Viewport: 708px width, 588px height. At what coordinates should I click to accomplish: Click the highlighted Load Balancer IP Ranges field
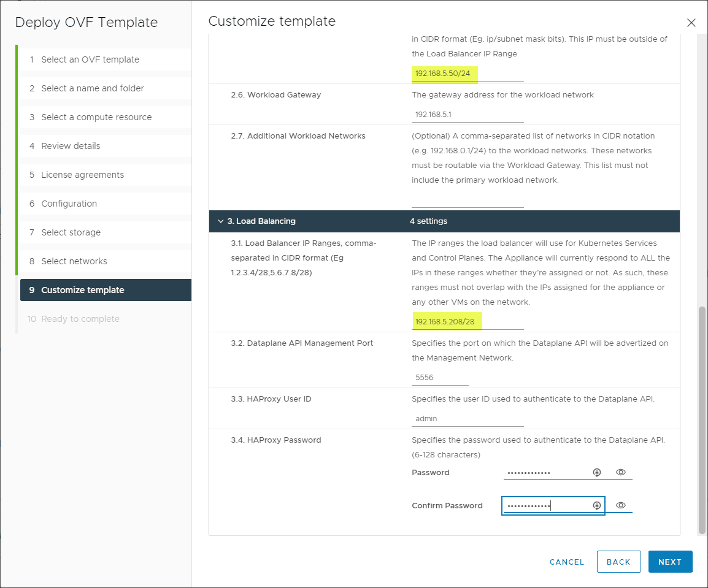pos(466,321)
